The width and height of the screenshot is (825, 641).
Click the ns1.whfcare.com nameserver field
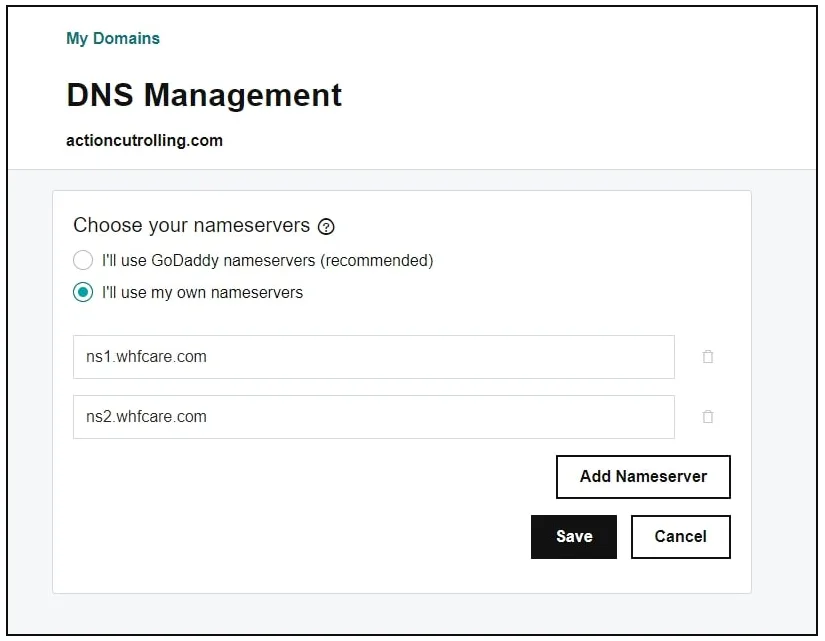(374, 357)
